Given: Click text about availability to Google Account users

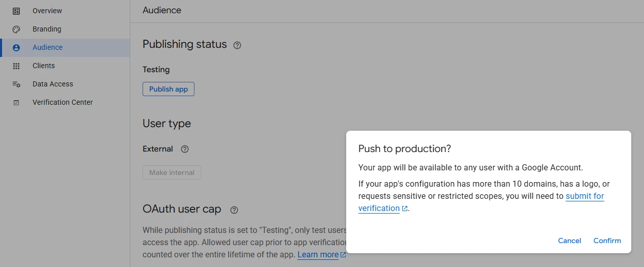Looking at the screenshot, I should pyautogui.click(x=471, y=167).
